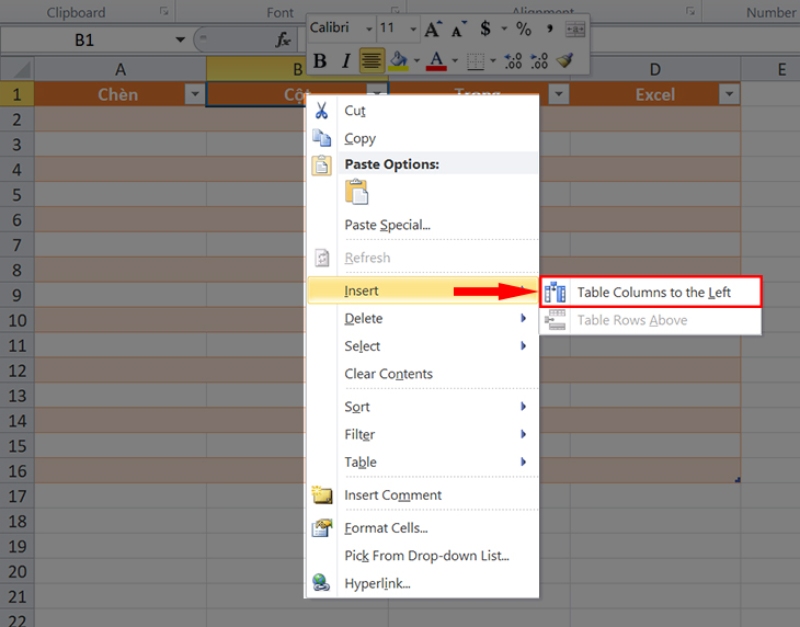Select Table Columns to the Left
Image resolution: width=800 pixels, height=627 pixels.
pyautogui.click(x=653, y=292)
